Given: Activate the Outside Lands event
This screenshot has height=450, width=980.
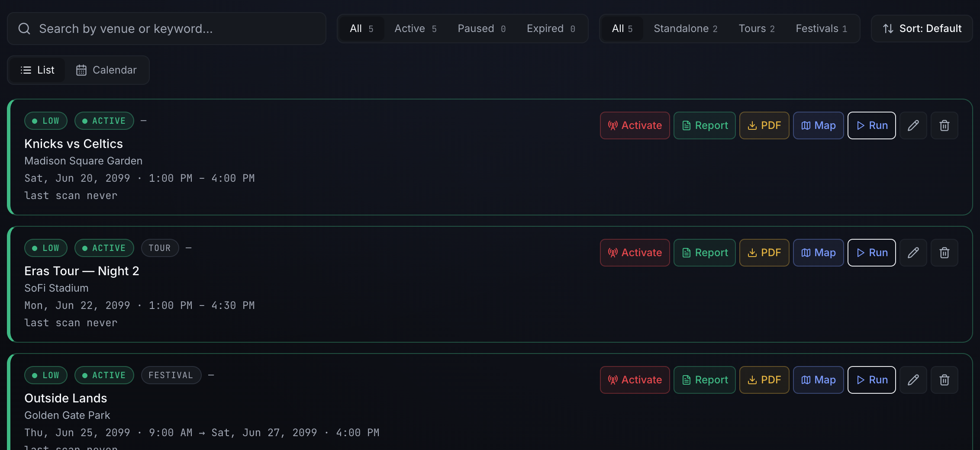Looking at the screenshot, I should (x=635, y=380).
